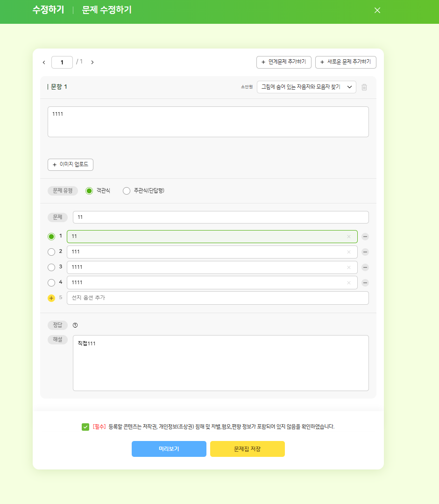
Task: Mark option 2 as correct answer
Action: tap(51, 252)
